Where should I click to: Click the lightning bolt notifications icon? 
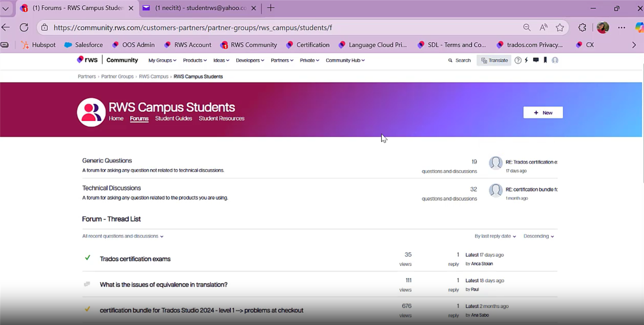[526, 60]
